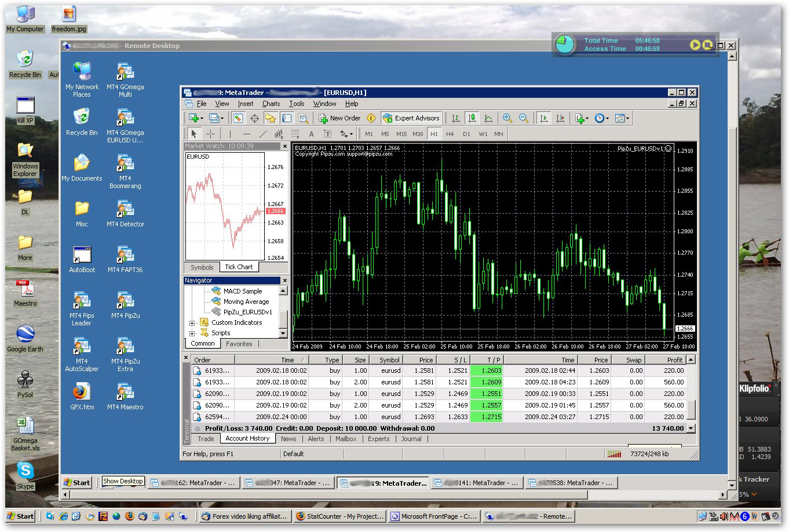Expand the Scripts tree node
This screenshot has height=532, width=789.
192,333
